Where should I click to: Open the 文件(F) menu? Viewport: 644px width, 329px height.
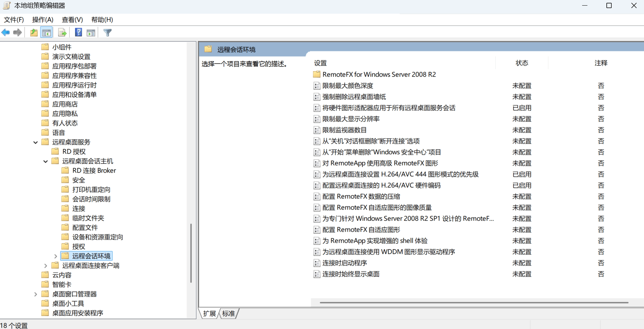[x=14, y=20]
